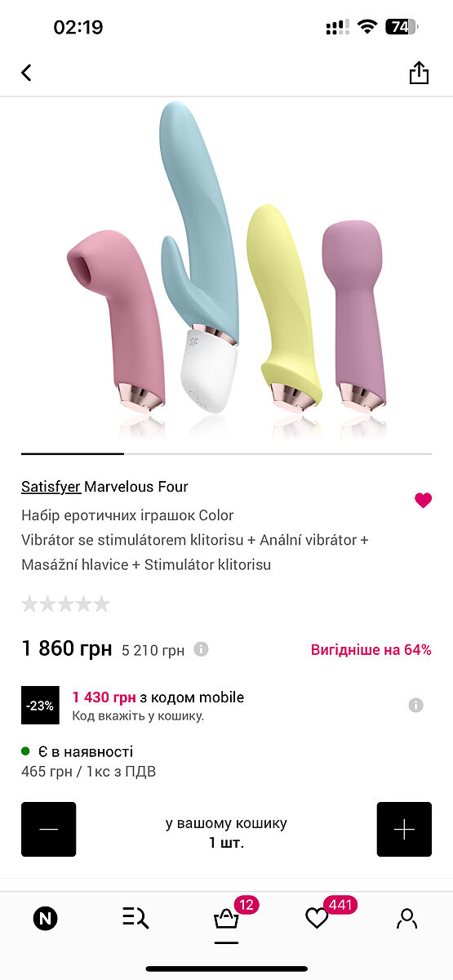This screenshot has height=980, width=453.
Task: Tap the -23% discount badge
Action: click(40, 706)
